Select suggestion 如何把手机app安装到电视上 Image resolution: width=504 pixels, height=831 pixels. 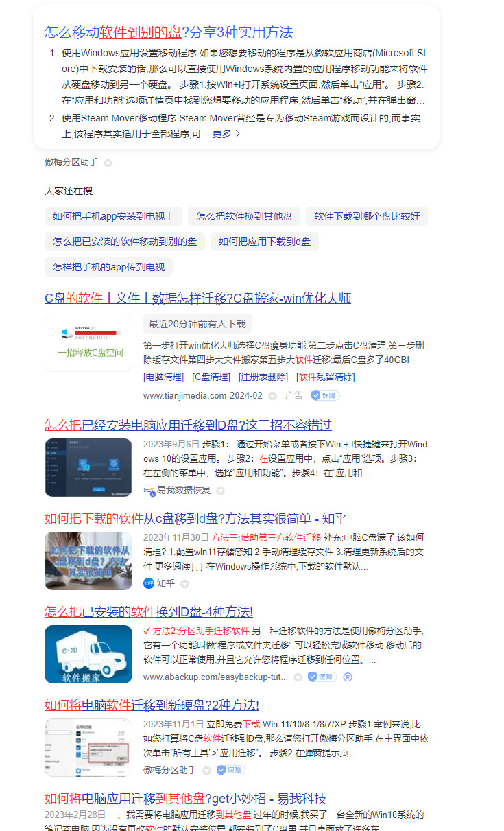point(114,217)
